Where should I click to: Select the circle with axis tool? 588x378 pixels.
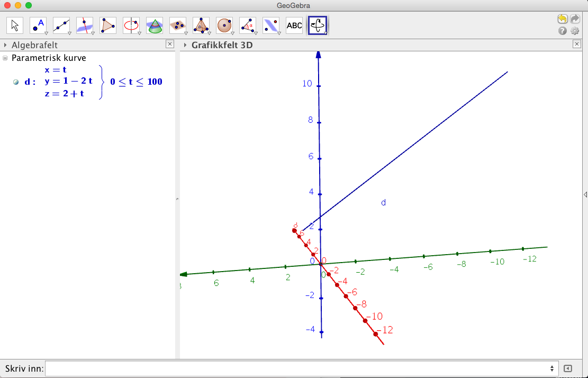point(131,25)
